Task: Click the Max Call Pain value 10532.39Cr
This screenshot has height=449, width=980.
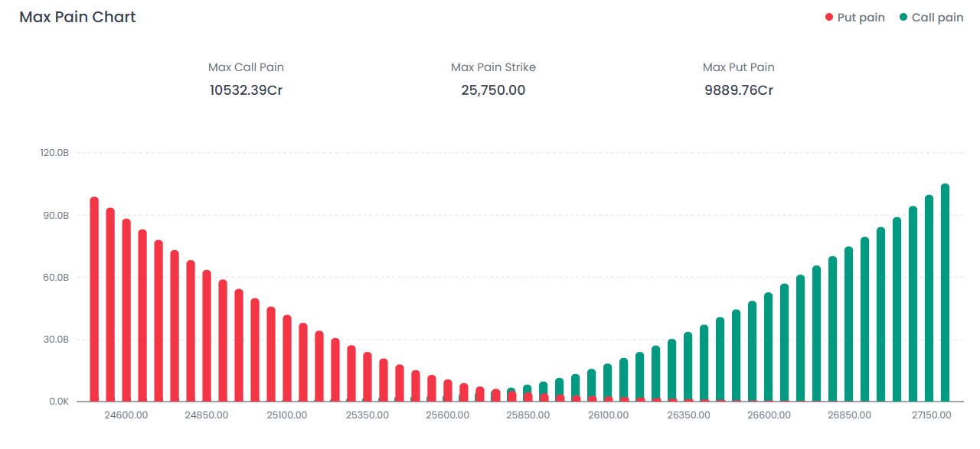Action: [x=246, y=90]
